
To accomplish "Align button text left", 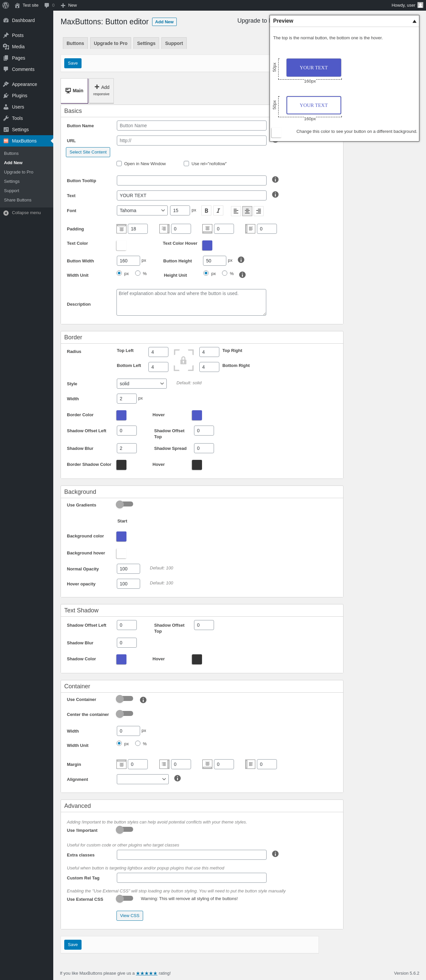I will tap(236, 211).
